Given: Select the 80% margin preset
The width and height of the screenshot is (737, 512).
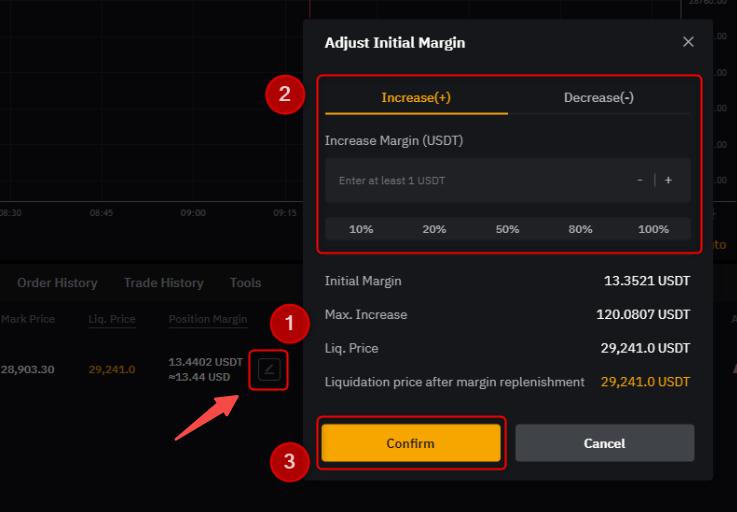Looking at the screenshot, I should pyautogui.click(x=580, y=229).
